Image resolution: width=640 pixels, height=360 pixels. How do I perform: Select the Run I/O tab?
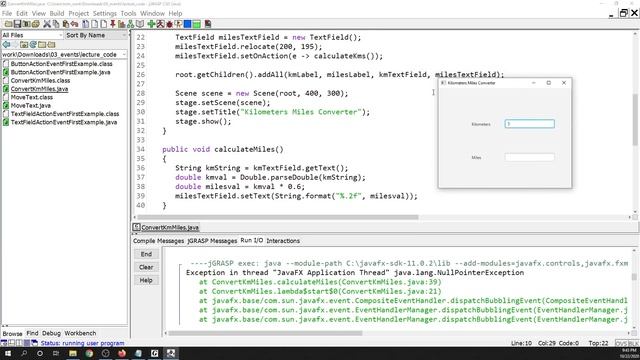251,240
